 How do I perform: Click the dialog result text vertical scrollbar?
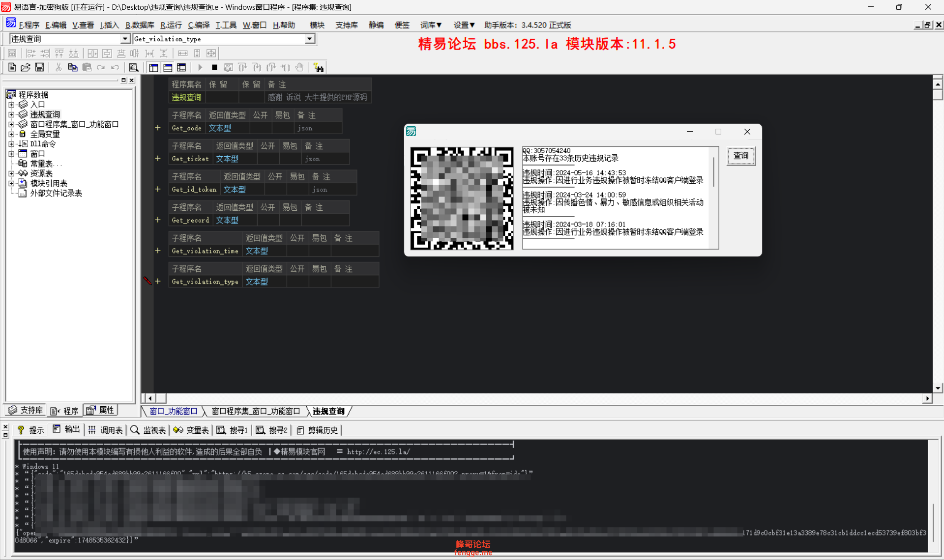713,172
